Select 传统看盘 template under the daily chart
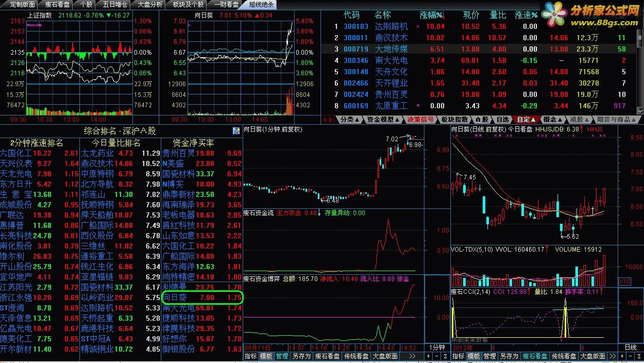Screen dimensions: 644x363 (564, 356)
